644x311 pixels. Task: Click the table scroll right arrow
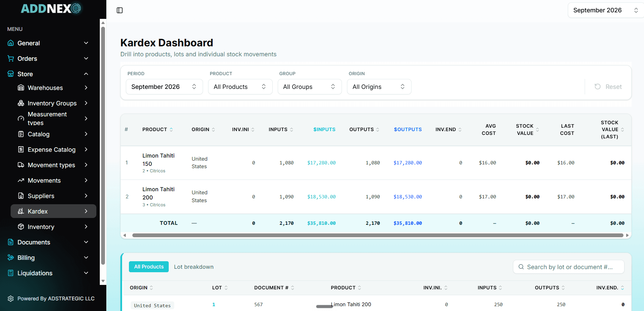click(627, 235)
